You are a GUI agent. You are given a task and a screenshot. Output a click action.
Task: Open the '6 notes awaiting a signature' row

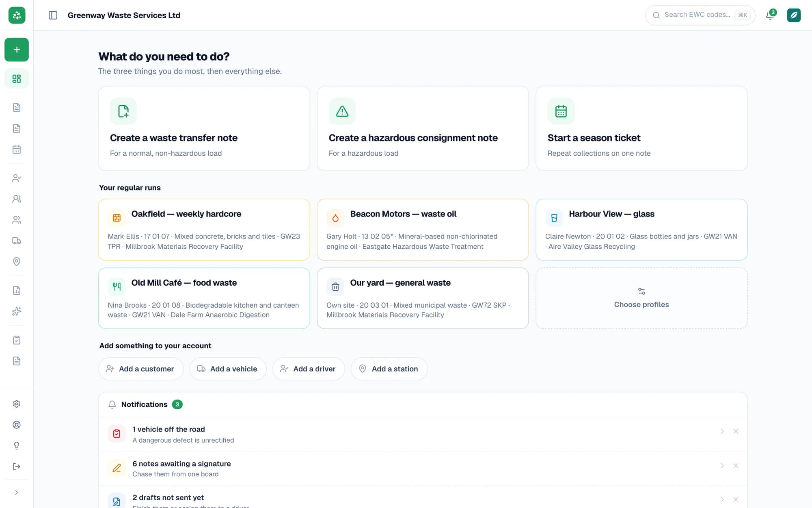[423, 469]
